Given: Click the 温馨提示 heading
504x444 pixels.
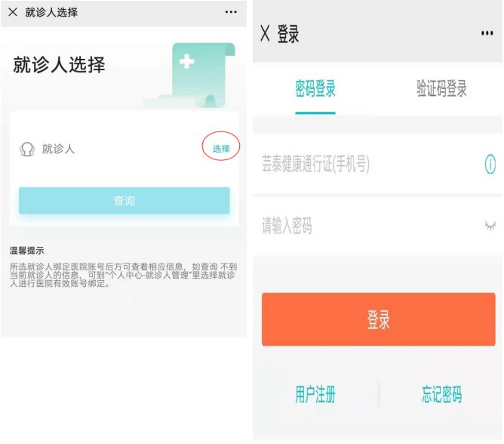Looking at the screenshot, I should (x=27, y=250).
